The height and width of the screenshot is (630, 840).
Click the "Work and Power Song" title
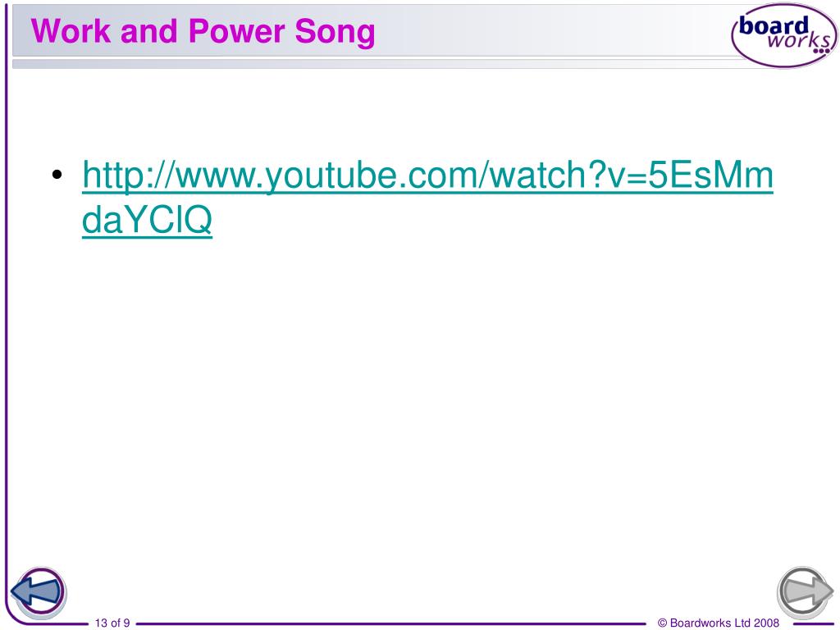(x=203, y=31)
